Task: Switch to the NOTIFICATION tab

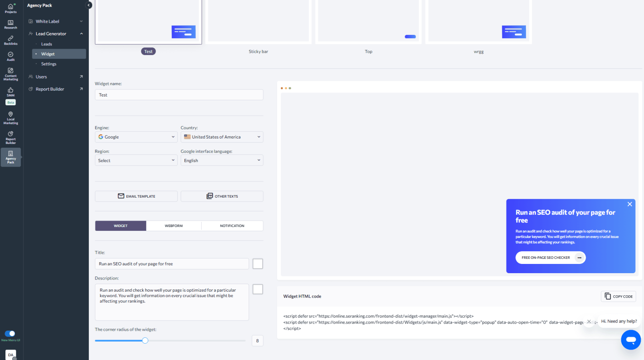Action: [232, 225]
